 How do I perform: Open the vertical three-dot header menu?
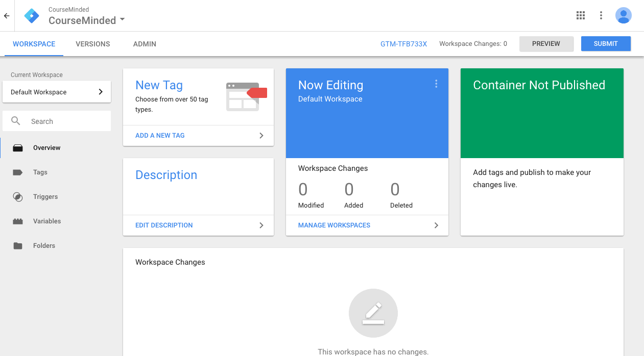pyautogui.click(x=601, y=15)
